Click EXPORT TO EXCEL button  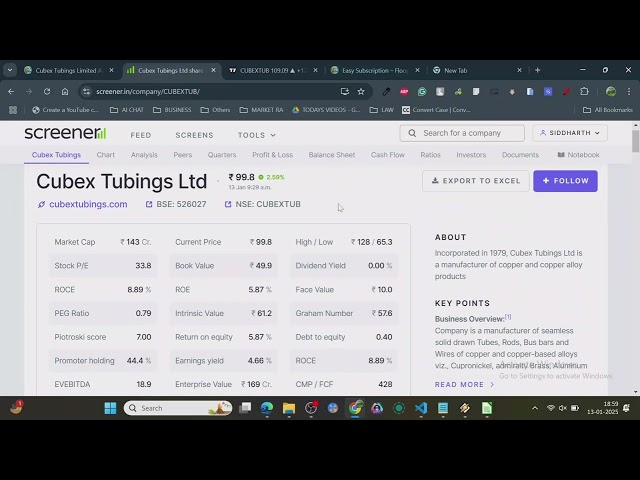[476, 181]
